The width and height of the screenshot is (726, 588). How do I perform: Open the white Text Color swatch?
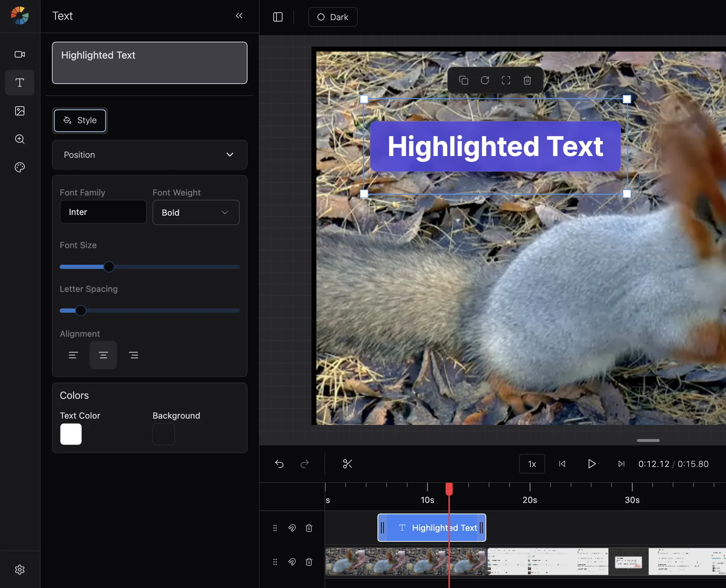click(x=71, y=434)
